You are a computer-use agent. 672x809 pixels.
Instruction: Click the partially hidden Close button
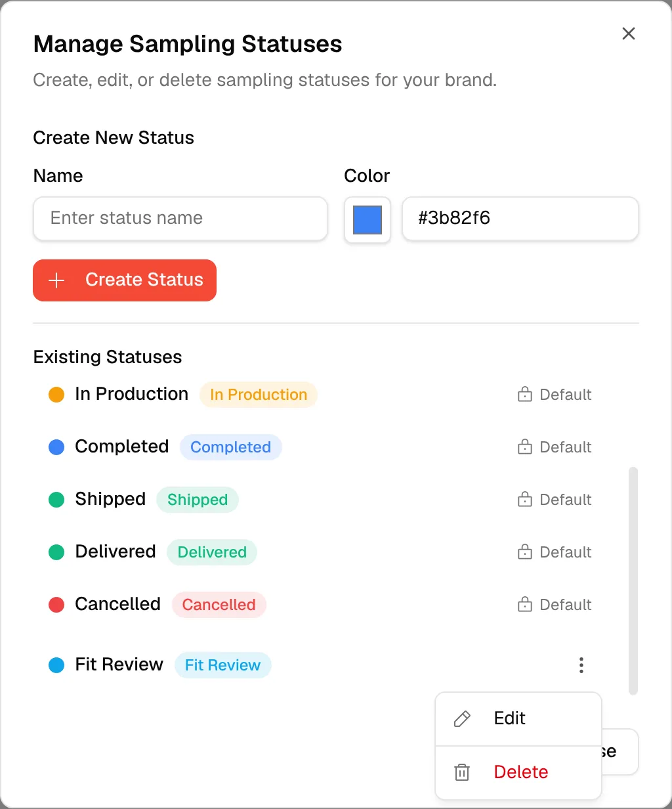(x=620, y=752)
